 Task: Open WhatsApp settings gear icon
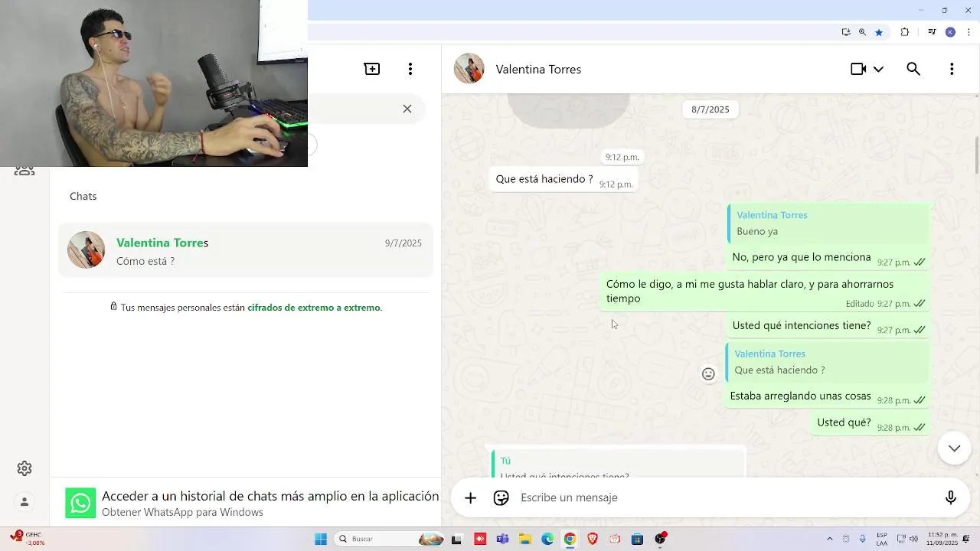pyautogui.click(x=24, y=468)
